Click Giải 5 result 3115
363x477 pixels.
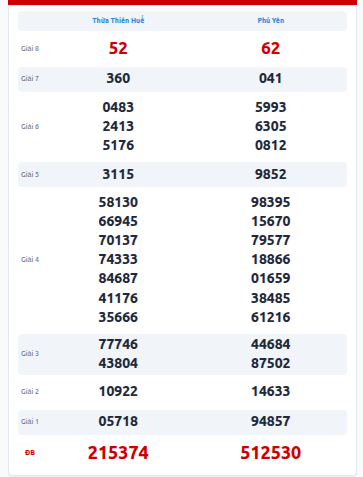point(118,174)
